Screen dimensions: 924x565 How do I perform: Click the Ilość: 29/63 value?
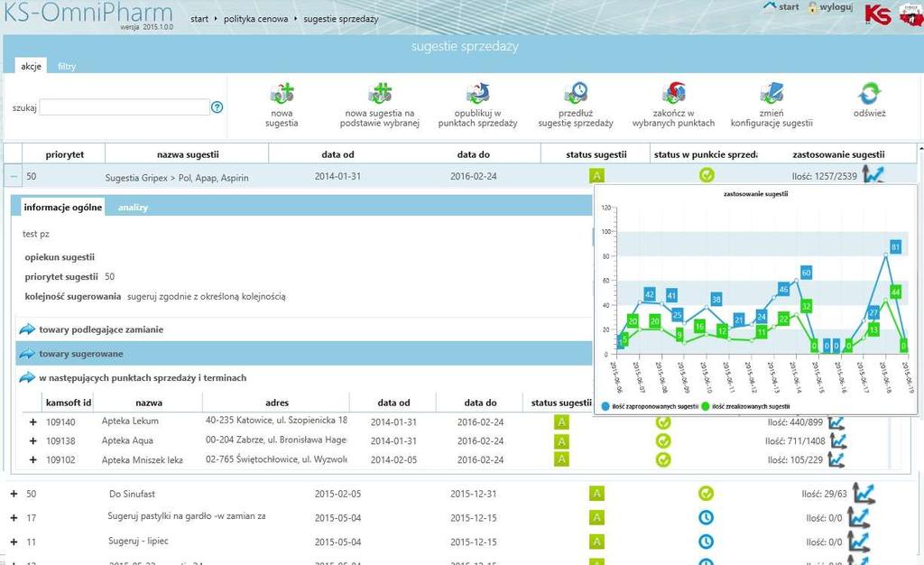click(824, 494)
